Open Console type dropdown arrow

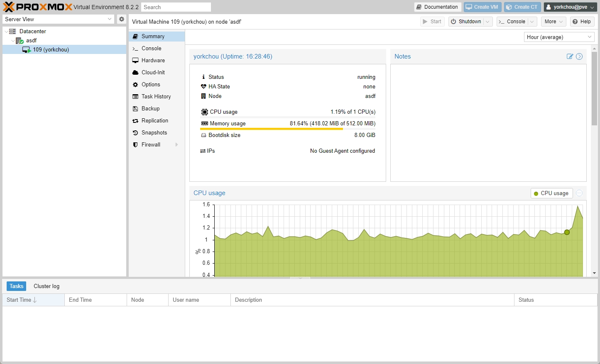[x=532, y=22]
